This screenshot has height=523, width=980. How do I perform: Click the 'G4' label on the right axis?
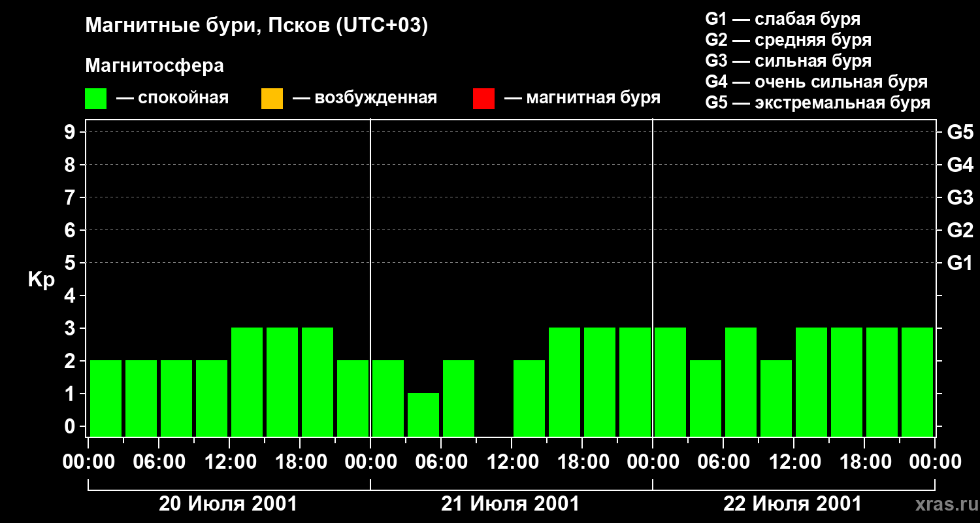(960, 165)
